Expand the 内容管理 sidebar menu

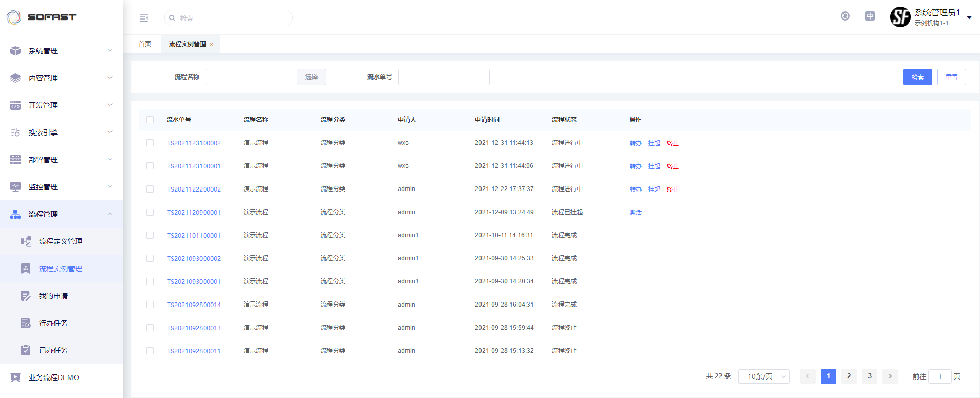(x=109, y=78)
